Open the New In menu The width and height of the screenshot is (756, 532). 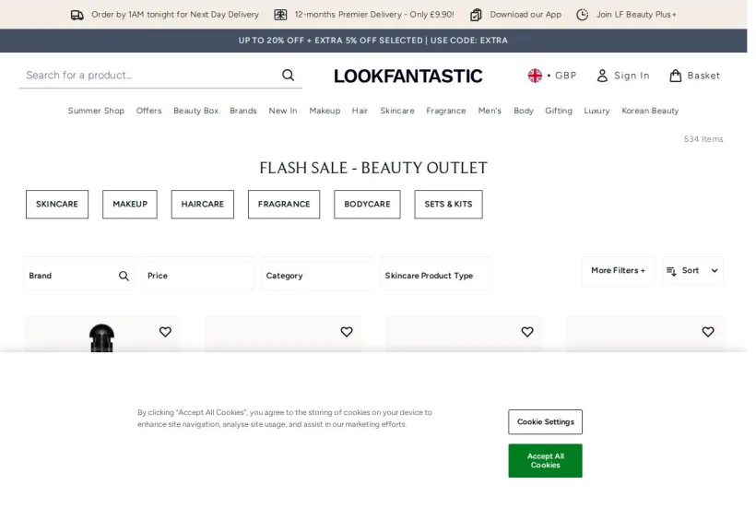pyautogui.click(x=283, y=111)
